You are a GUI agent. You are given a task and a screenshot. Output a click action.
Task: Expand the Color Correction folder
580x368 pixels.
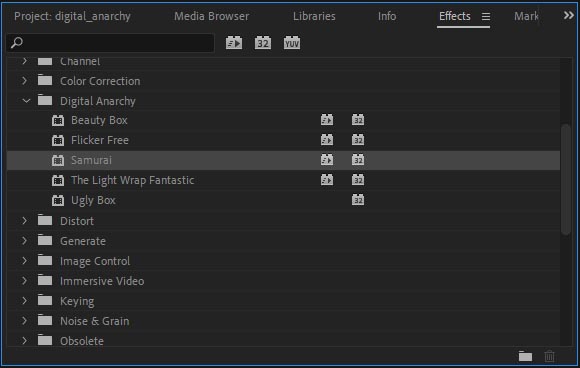click(24, 80)
